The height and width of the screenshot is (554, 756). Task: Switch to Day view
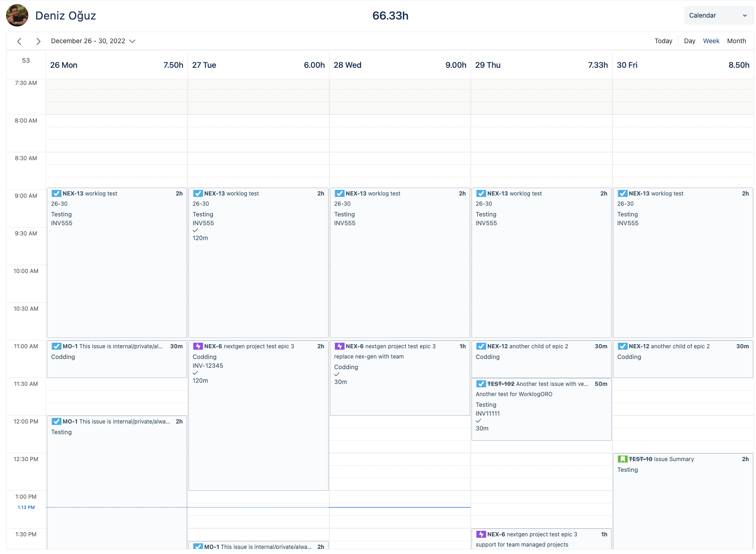click(689, 41)
